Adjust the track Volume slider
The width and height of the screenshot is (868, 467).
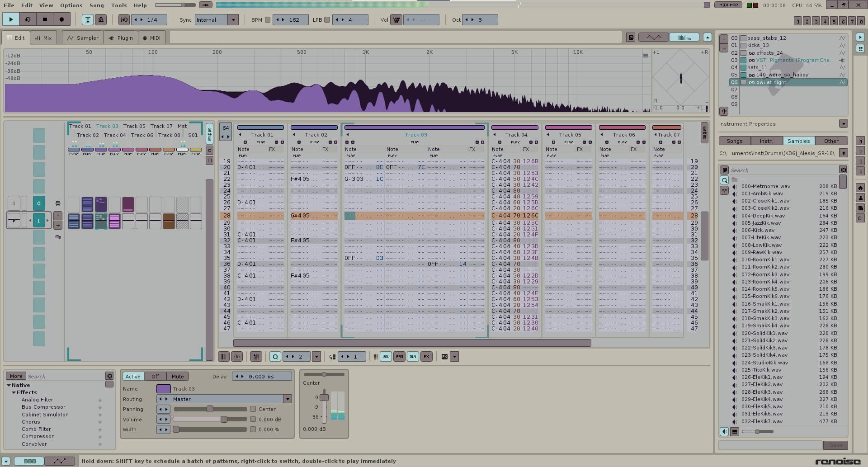210,420
